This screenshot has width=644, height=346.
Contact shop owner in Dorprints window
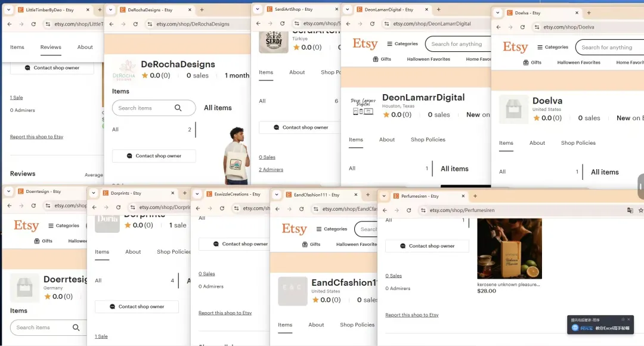click(x=137, y=307)
